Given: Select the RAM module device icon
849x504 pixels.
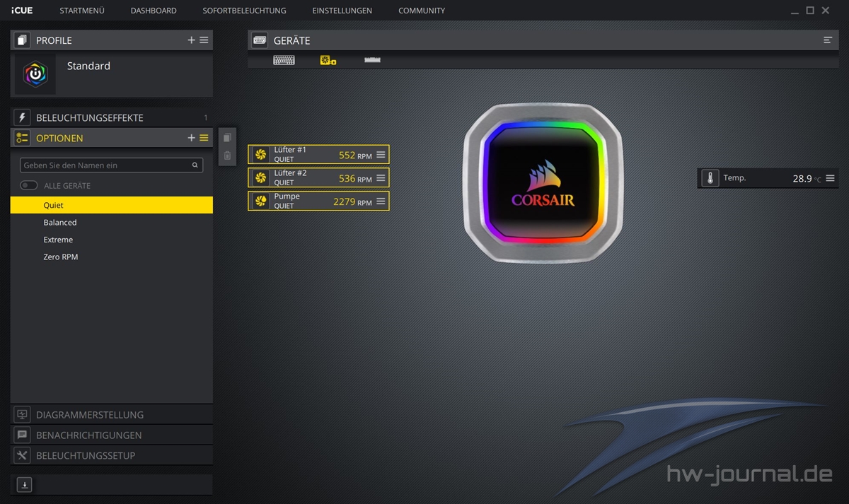Looking at the screenshot, I should [372, 61].
